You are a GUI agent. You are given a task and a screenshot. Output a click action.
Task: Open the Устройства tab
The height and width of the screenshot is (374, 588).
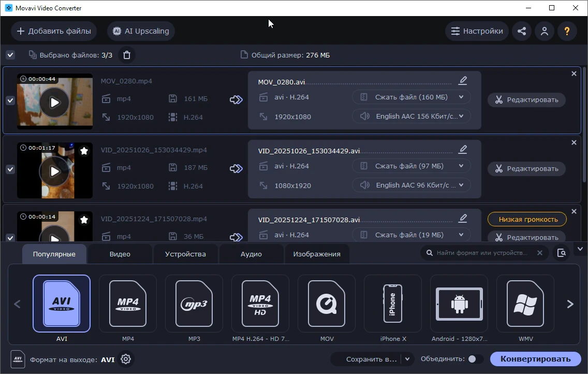185,254
